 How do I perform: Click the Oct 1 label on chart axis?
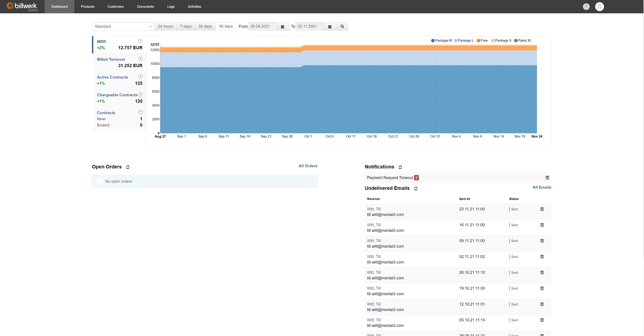[x=308, y=136]
